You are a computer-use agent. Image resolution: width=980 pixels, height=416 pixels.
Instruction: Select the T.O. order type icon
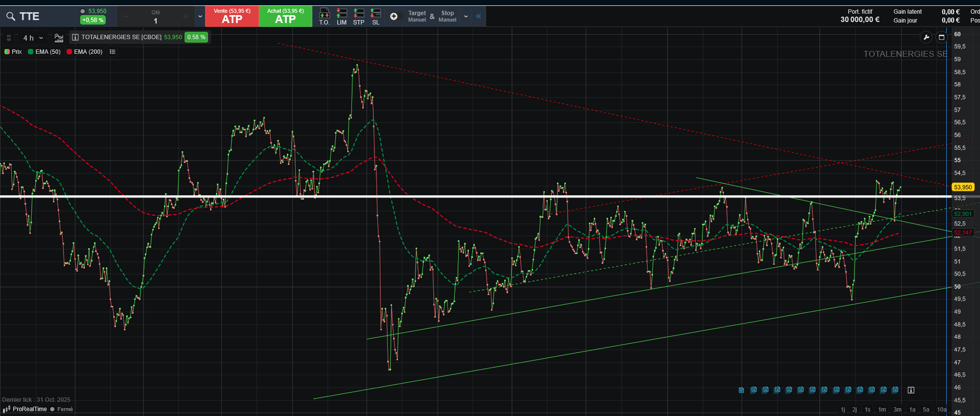pos(324,16)
